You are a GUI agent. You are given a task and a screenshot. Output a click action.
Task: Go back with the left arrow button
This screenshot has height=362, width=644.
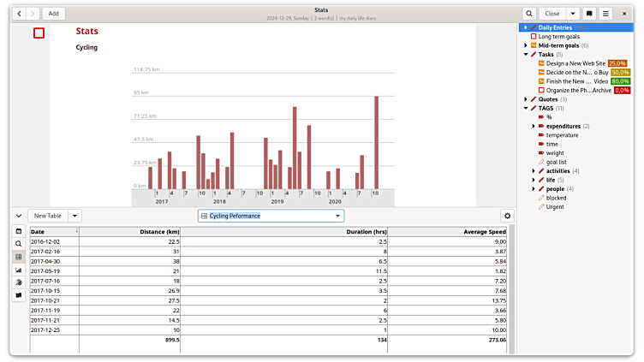(x=19, y=14)
